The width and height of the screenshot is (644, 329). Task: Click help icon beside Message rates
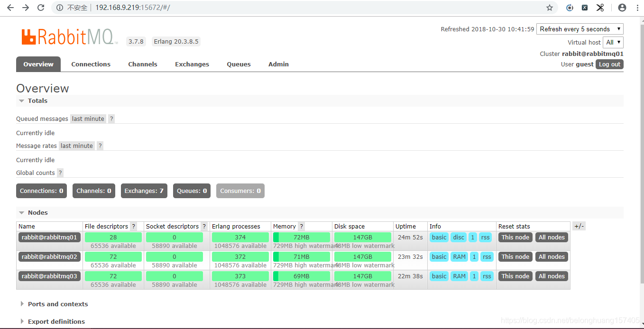100,146
